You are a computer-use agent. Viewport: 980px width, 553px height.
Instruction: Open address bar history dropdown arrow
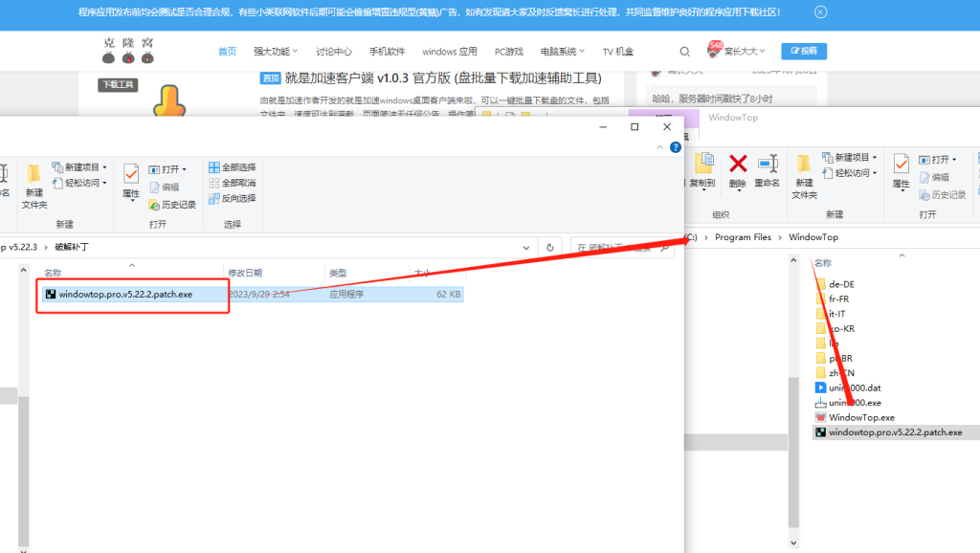coord(526,248)
